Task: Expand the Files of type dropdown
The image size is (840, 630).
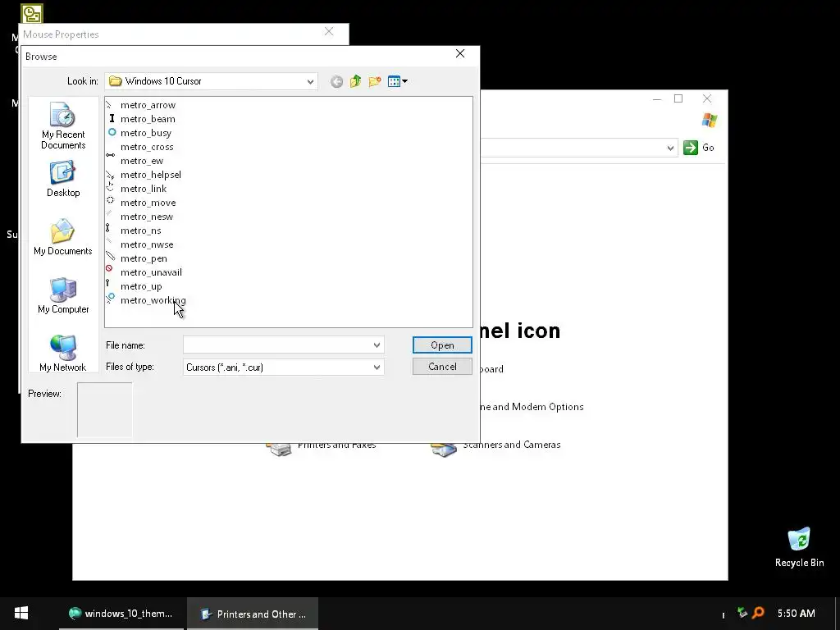Action: pyautogui.click(x=377, y=367)
